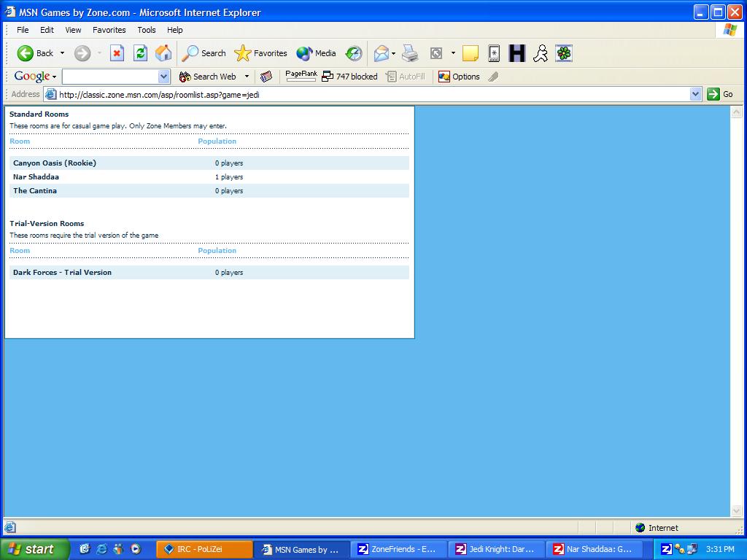Enter the Nar Shaddaa room
This screenshot has width=747, height=560.
coord(36,176)
